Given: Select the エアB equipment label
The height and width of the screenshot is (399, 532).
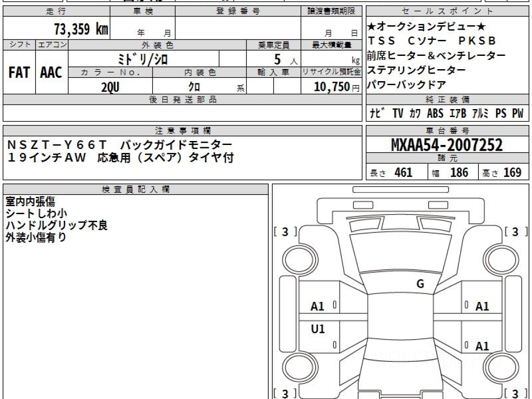Looking at the screenshot, I should [458, 113].
